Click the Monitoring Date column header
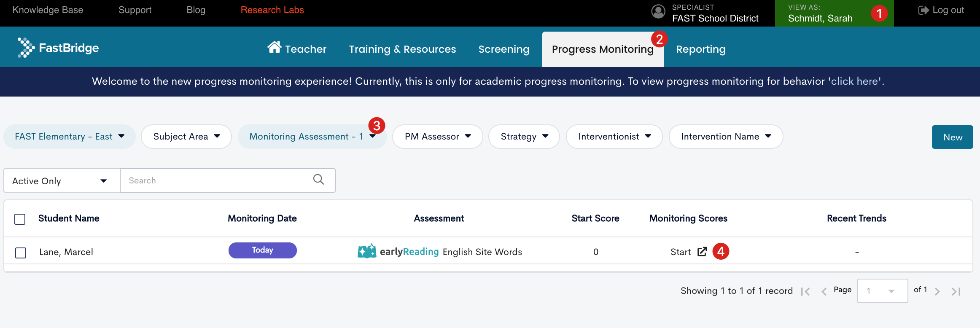The image size is (980, 328). point(262,218)
